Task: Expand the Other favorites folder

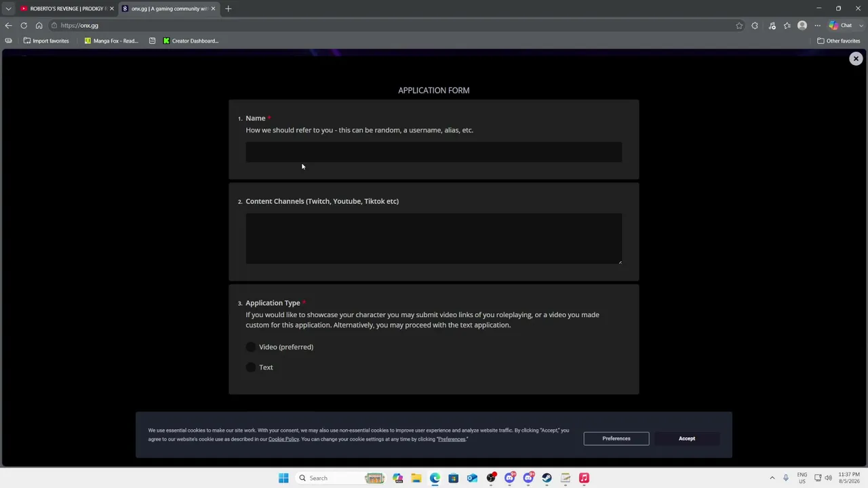Action: tap(839, 41)
